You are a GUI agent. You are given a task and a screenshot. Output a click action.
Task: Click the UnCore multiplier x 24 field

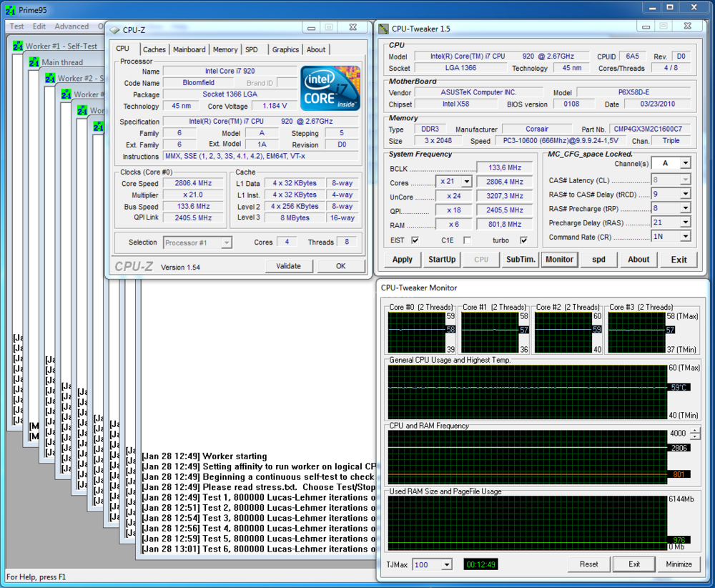click(454, 196)
